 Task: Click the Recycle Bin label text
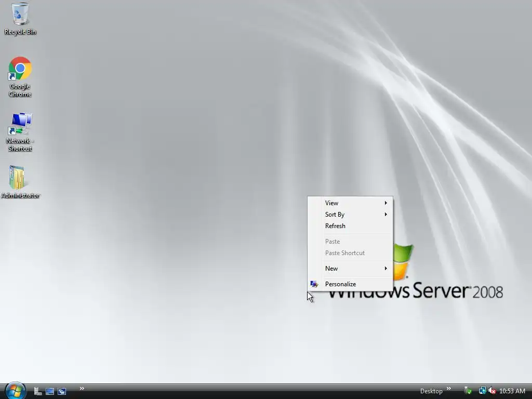(x=20, y=32)
